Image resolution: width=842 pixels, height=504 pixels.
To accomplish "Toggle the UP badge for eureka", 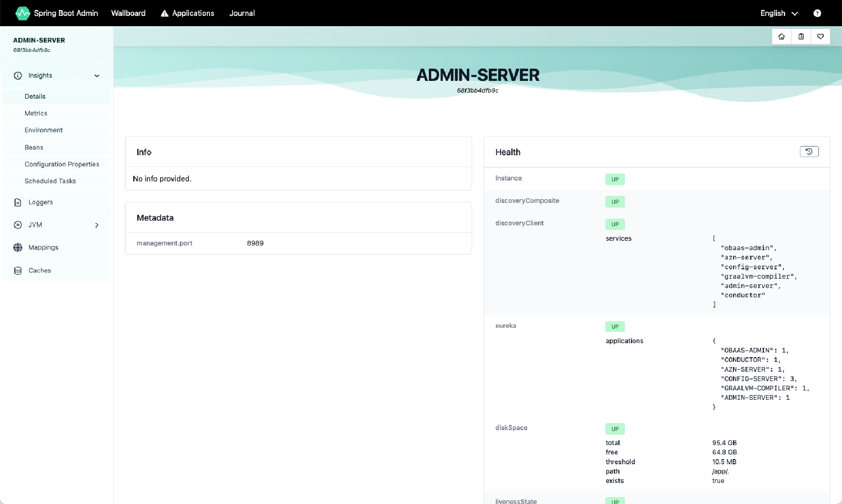I will 615,326.
